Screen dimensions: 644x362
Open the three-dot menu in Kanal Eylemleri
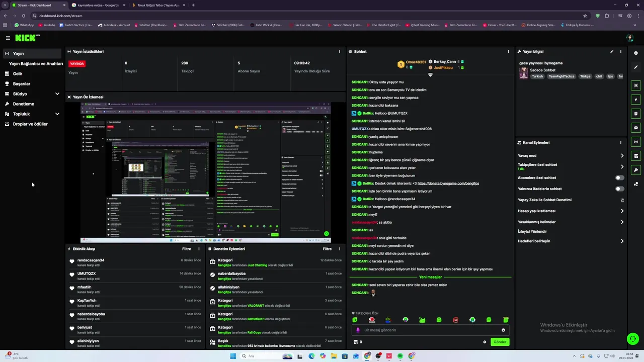620,142
